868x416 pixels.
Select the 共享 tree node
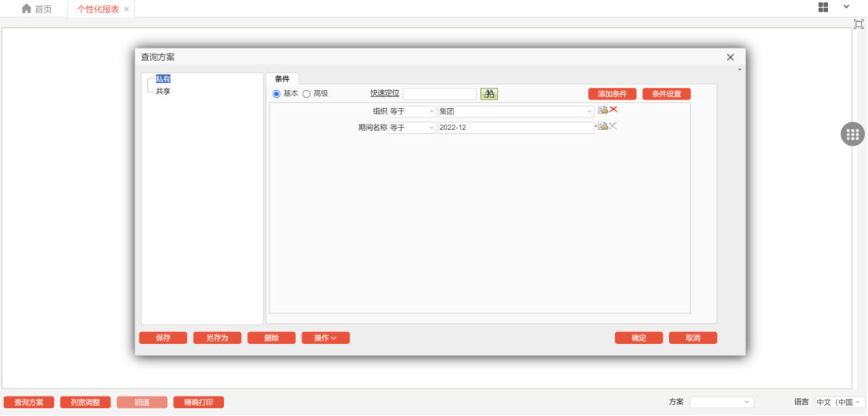coord(163,92)
